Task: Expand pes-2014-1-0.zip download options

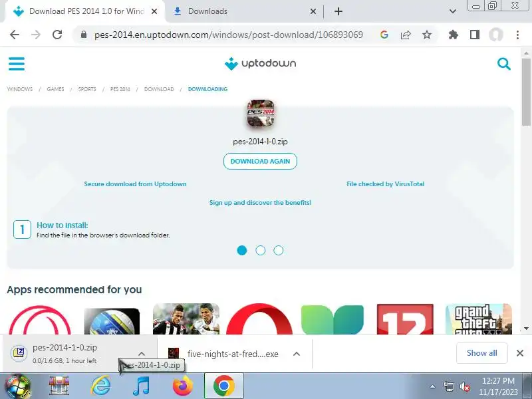Action: (142, 354)
